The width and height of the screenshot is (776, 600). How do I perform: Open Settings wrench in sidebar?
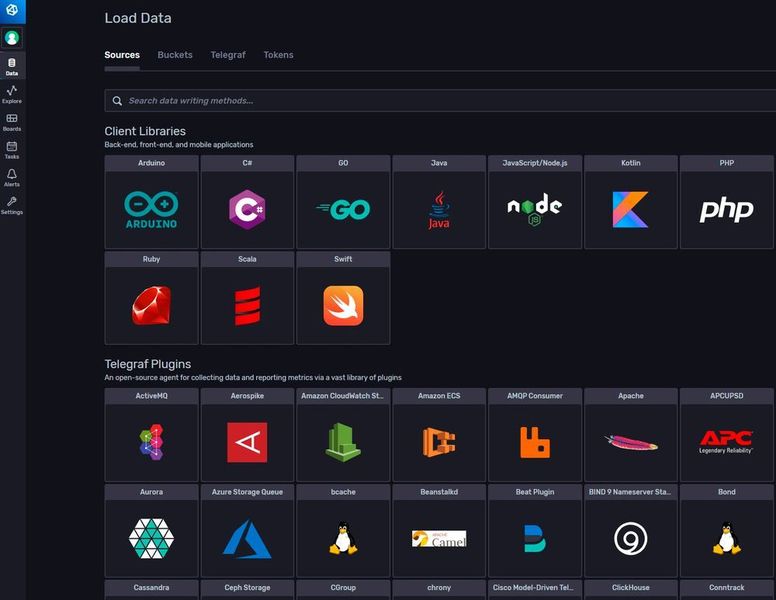[x=12, y=205]
